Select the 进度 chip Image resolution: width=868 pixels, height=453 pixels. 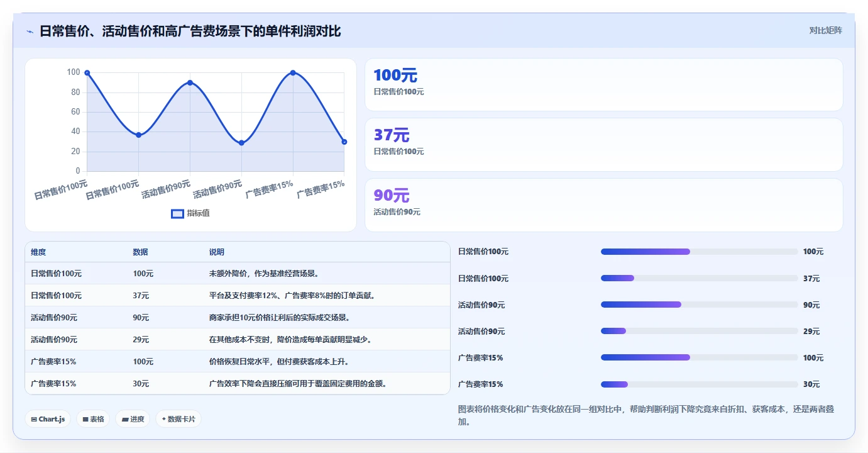click(x=133, y=419)
